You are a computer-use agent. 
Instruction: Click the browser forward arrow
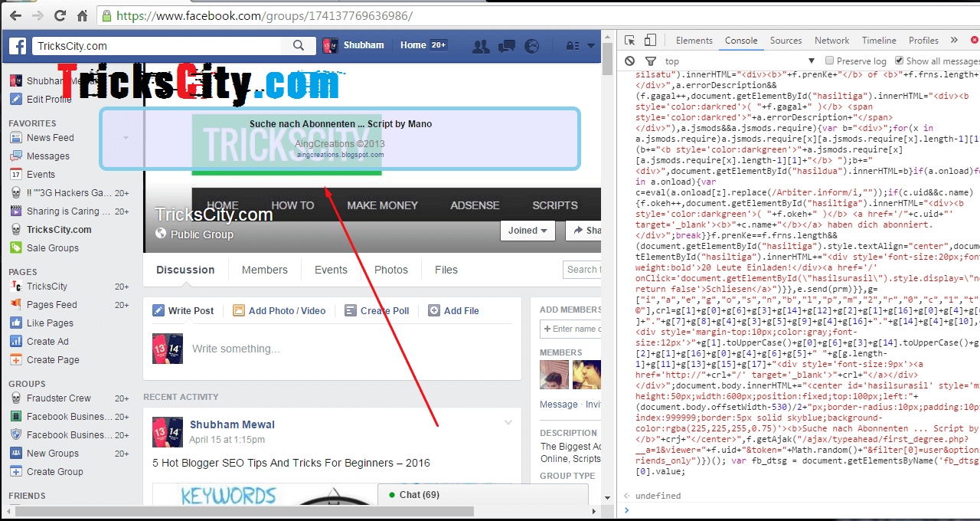[x=38, y=15]
